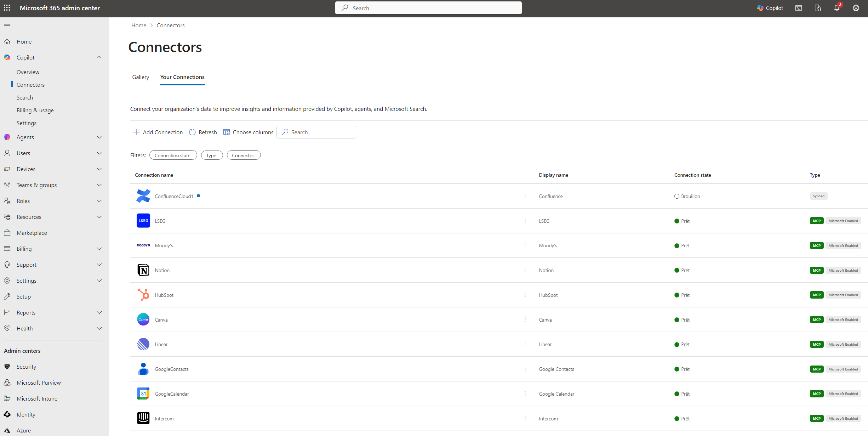Open more options for Notion row
The height and width of the screenshot is (436, 868).
pos(525,270)
